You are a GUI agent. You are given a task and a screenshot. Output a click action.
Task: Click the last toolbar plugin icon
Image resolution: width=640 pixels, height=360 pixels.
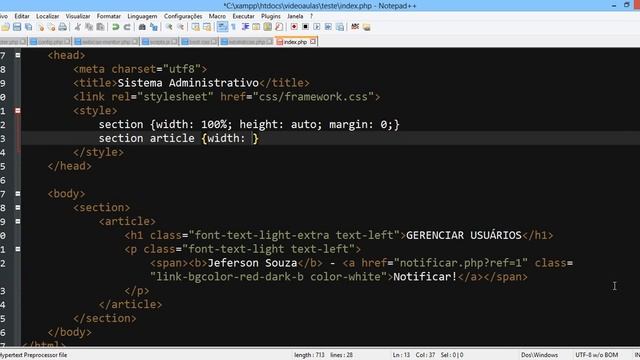367,27
